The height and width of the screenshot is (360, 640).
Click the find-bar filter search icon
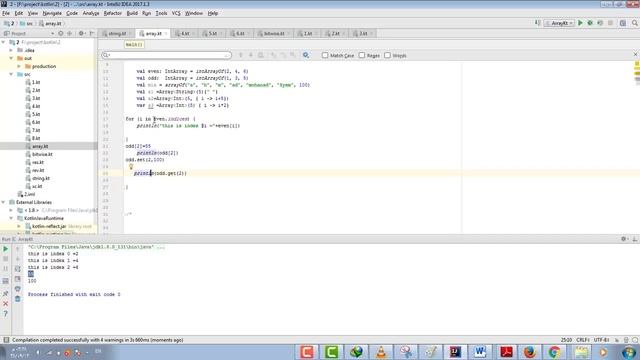[x=306, y=55]
